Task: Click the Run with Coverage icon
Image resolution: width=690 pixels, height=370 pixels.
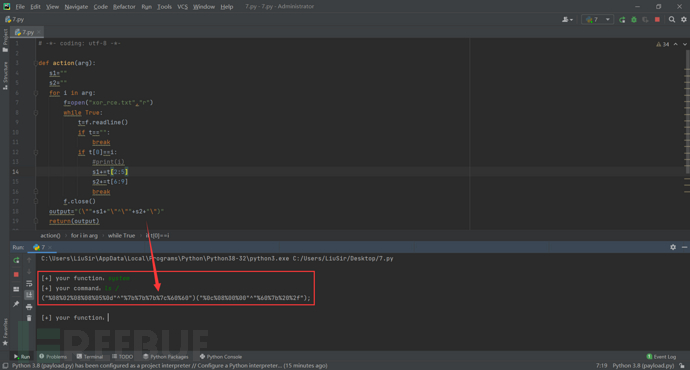Action: coord(645,20)
